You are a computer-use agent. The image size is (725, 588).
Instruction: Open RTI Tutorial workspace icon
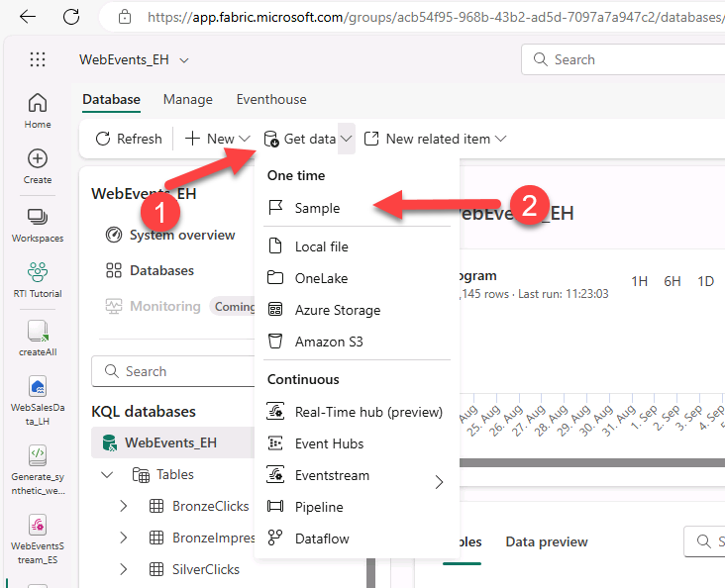point(38,279)
